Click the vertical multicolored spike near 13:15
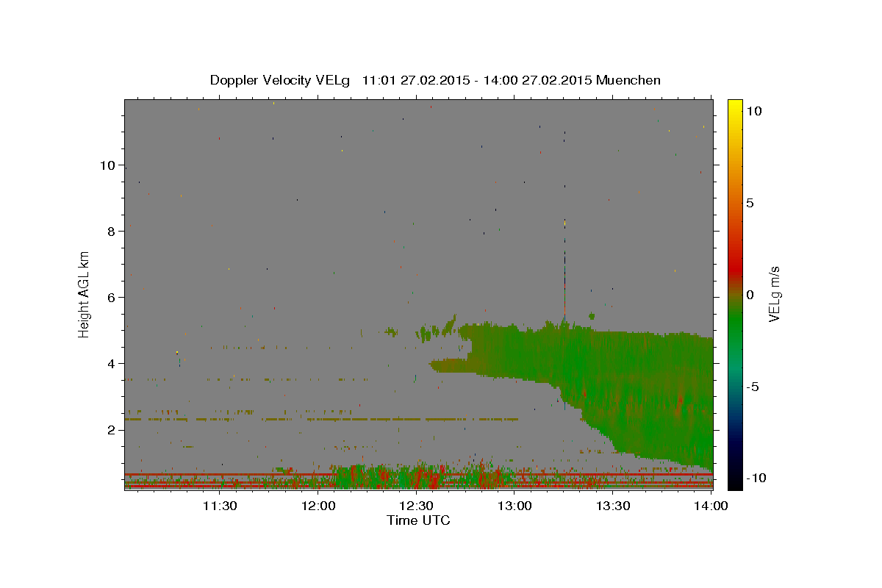Screen dimensions: 882x588 [564, 268]
